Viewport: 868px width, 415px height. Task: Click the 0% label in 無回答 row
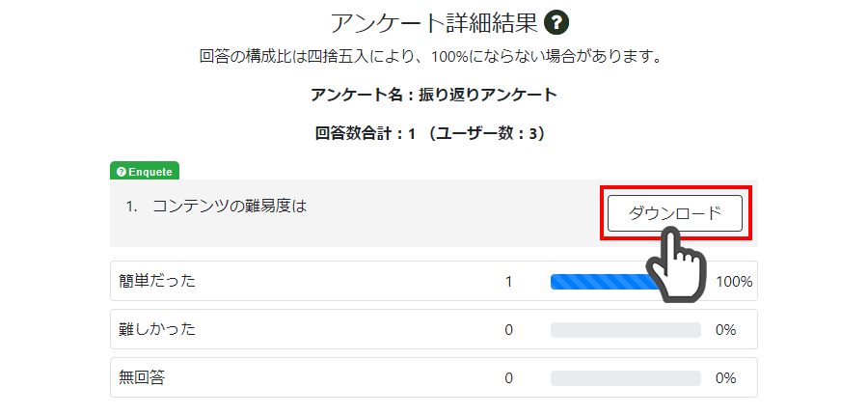tap(725, 378)
